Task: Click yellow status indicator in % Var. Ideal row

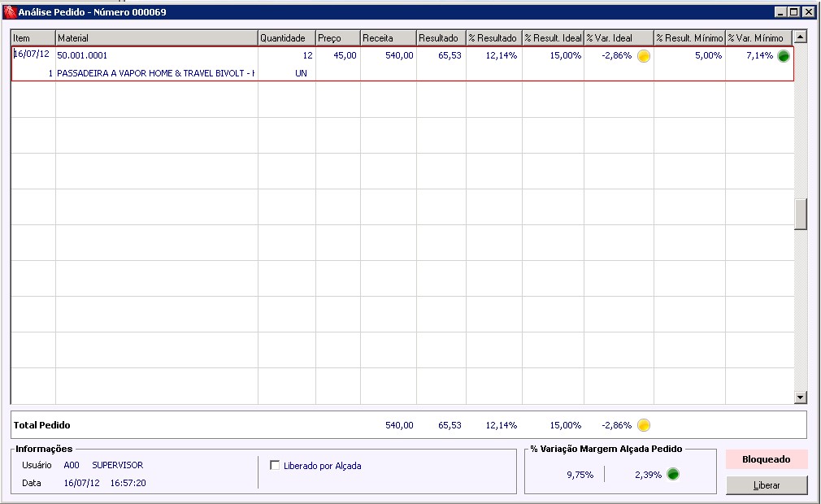Action: [x=644, y=56]
